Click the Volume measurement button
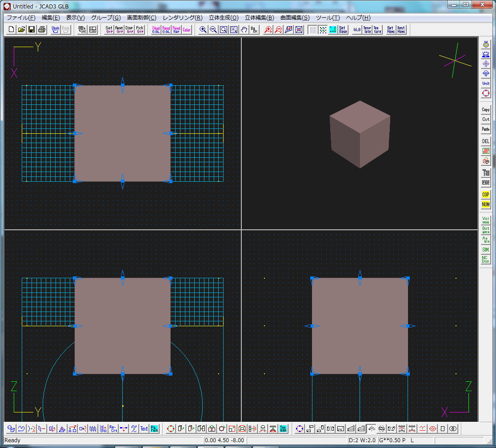Image resolution: width=496 pixels, height=448 pixels. point(486,220)
